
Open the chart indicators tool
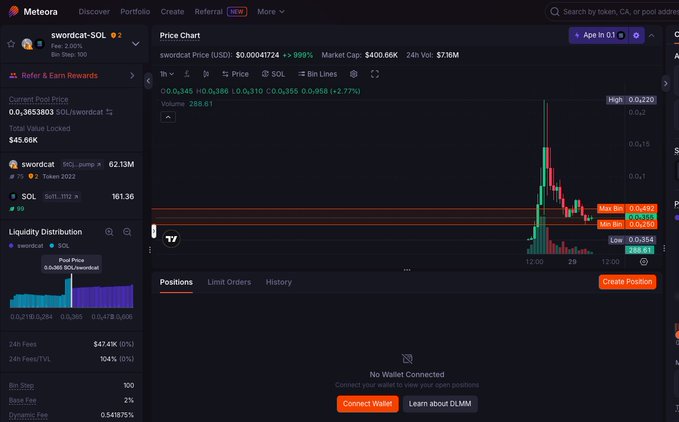coord(187,74)
